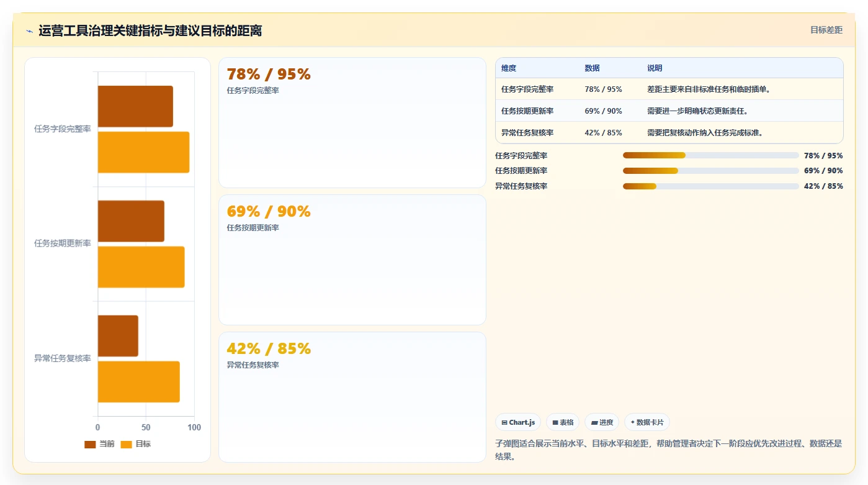The image size is (868, 485).
Task: Toggle the 目标 legend swatch
Action: [x=126, y=444]
